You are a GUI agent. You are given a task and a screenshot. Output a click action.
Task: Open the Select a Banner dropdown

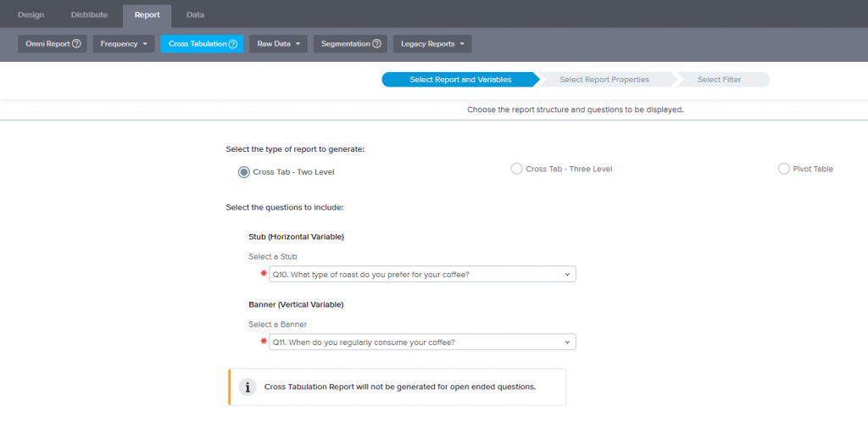(422, 342)
